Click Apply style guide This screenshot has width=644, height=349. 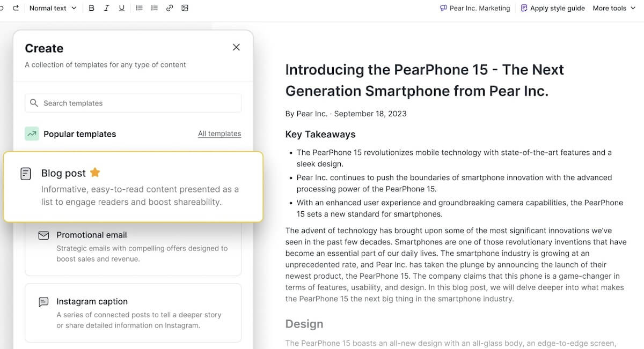(x=553, y=8)
